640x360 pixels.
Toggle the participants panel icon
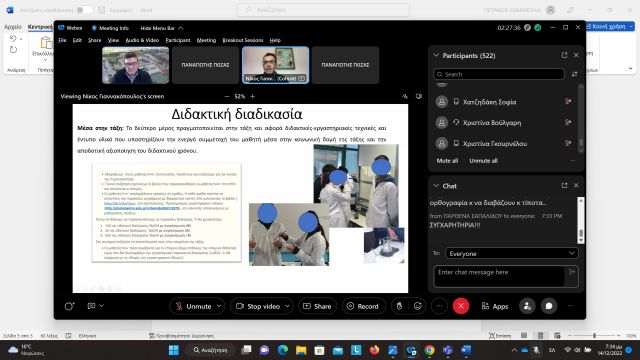pos(527,306)
